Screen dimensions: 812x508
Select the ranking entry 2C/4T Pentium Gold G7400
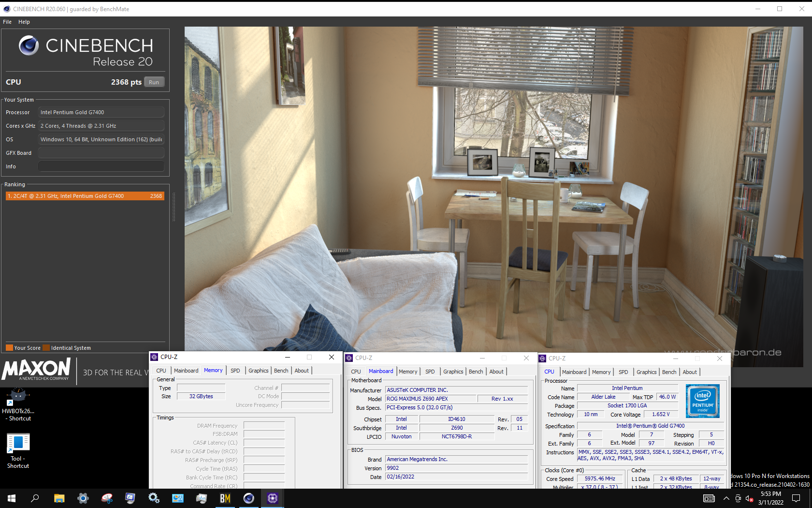[x=85, y=196]
